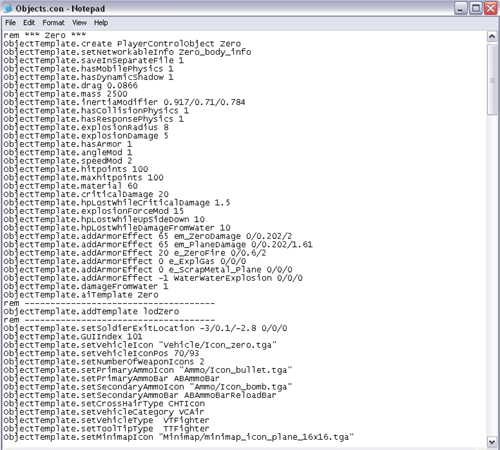The image size is (500, 450).
Task: Click the 'setSoldierExitLocation -3/0.1/-2.8' line
Action: coord(145,328)
